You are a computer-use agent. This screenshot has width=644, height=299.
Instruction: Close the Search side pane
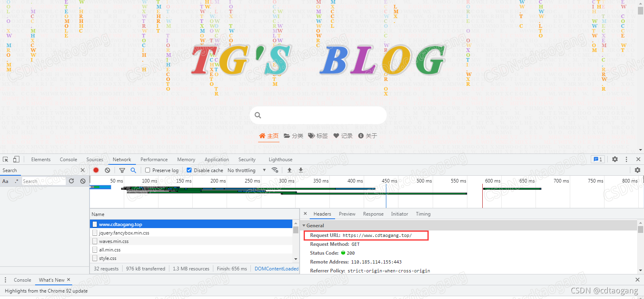(x=83, y=170)
